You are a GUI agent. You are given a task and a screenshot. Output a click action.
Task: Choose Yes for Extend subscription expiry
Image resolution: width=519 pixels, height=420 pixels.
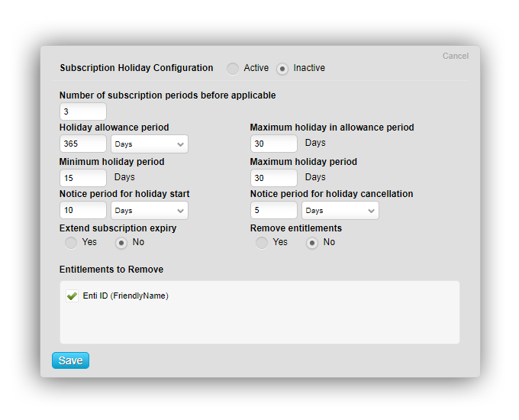(71, 243)
